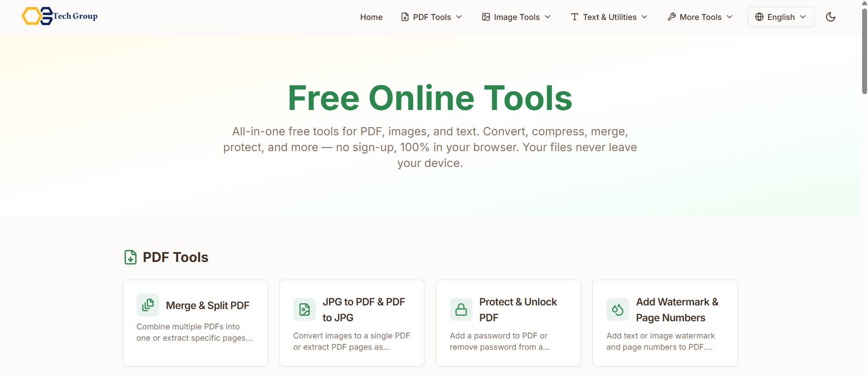
Task: Click the PDF Tools section heading text
Action: pyautogui.click(x=176, y=257)
